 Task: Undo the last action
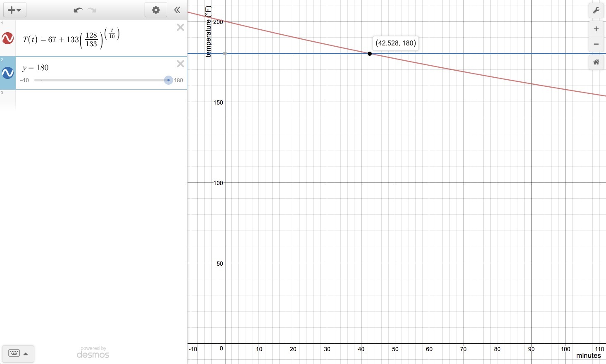point(78,10)
